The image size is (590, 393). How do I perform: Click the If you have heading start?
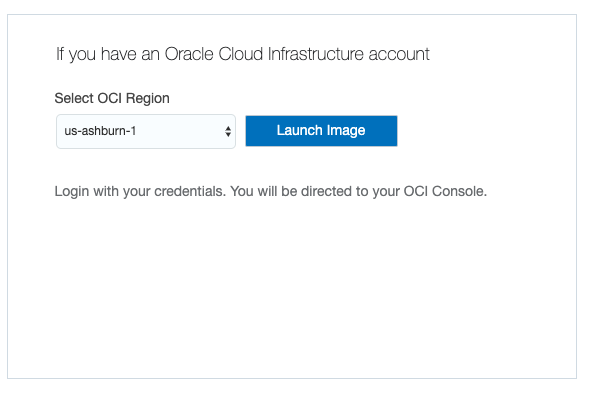tap(96, 54)
